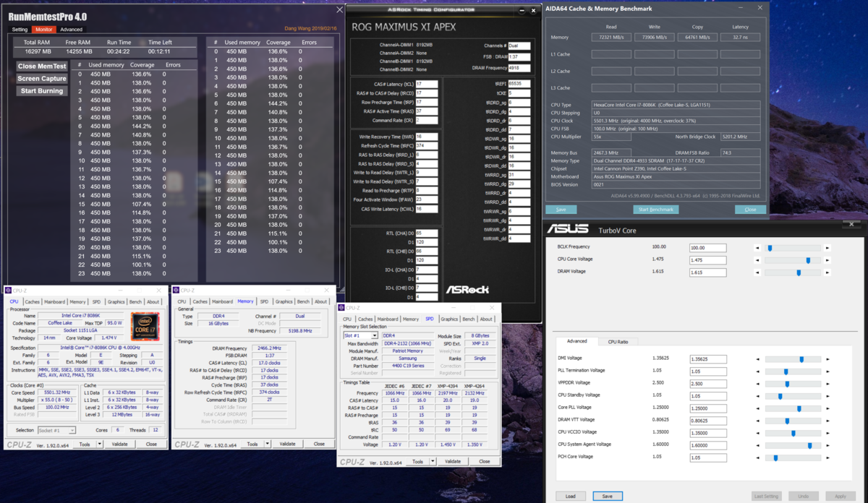Open Tools dropdown arrow in CPU-Z CPU window

[99, 444]
